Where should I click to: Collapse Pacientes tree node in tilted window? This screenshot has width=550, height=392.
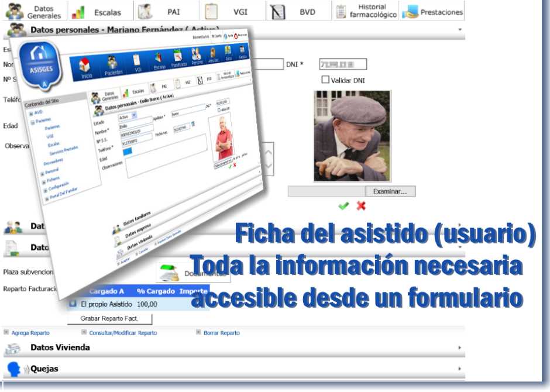33,122
